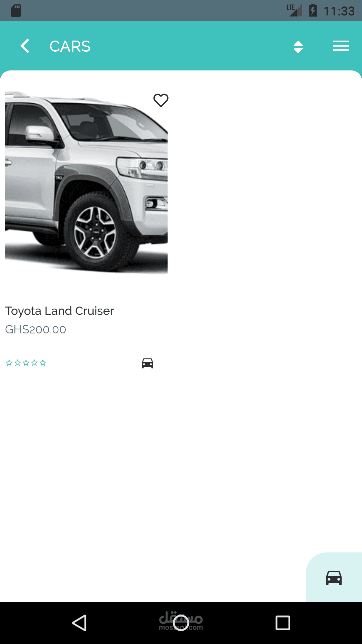Go back using the header arrow
The height and width of the screenshot is (644, 362).
point(25,46)
